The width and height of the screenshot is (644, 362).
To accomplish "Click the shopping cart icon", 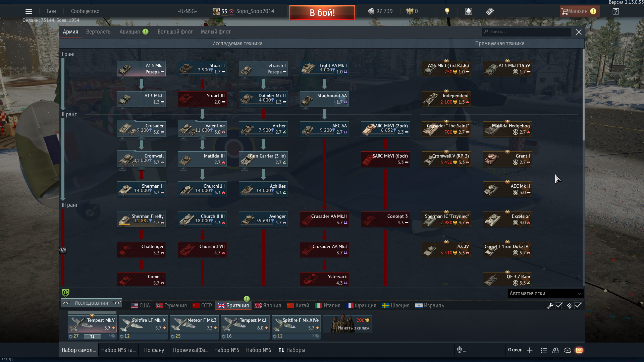I will [565, 11].
